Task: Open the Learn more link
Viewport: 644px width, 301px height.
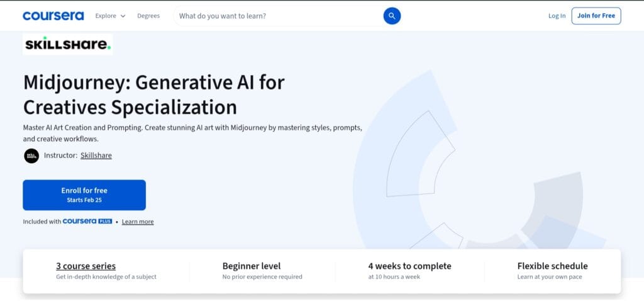Action: [138, 222]
